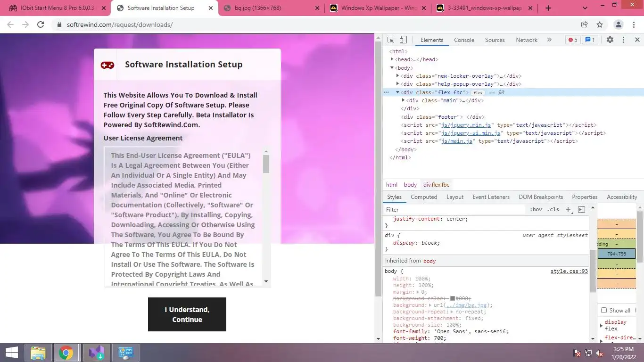Image resolution: width=644 pixels, height=362 pixels.
Task: Activate the inspect element picker
Action: coord(390,40)
